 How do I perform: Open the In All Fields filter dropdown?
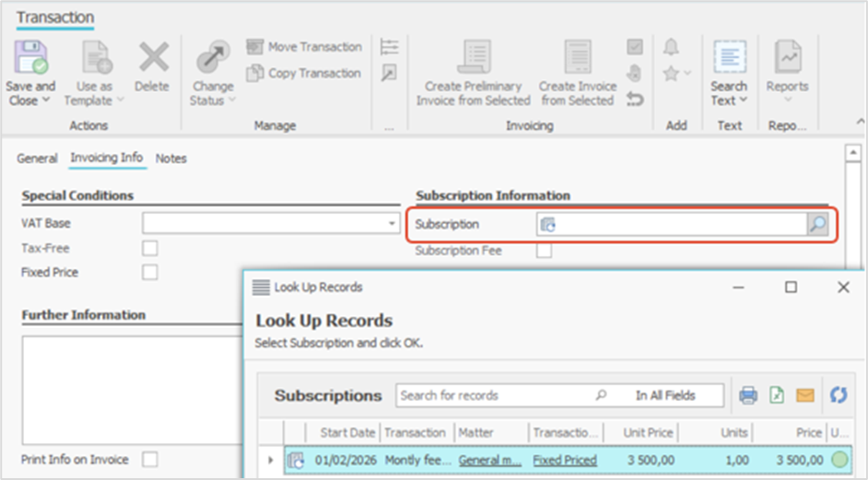click(x=666, y=395)
